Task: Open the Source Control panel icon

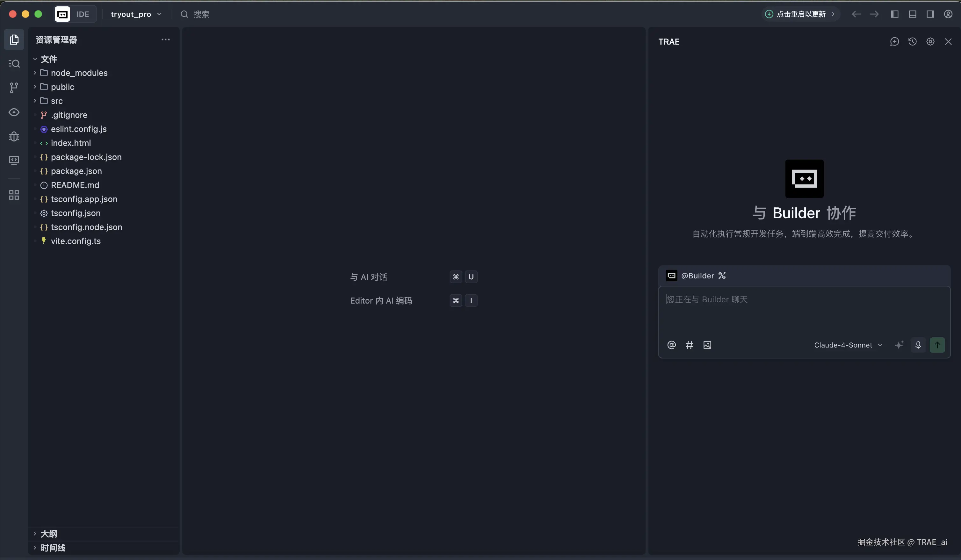Action: (14, 88)
